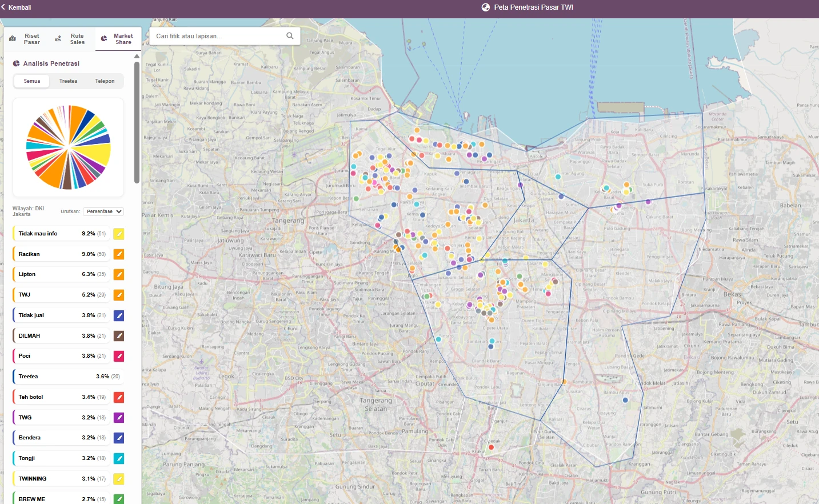Screen dimensions: 819x504
Task: Edit the color for Racikan
Action: pyautogui.click(x=119, y=254)
